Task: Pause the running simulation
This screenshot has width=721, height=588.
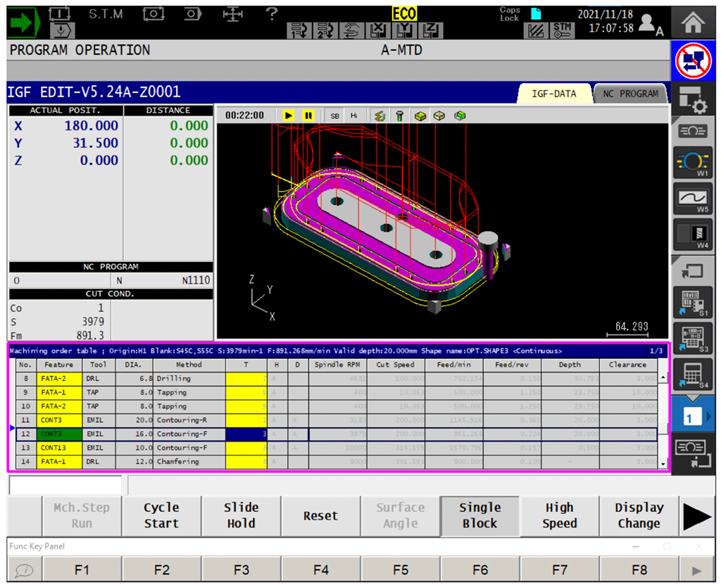Action: tap(308, 115)
